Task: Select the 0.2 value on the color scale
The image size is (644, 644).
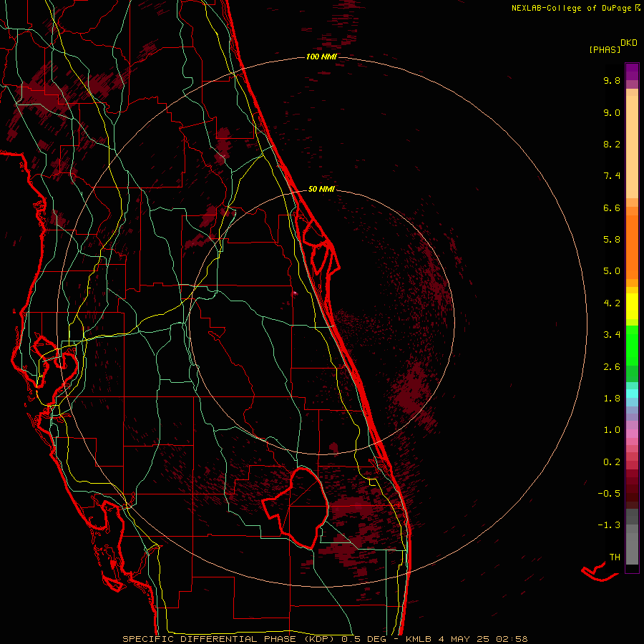Action: (612, 462)
